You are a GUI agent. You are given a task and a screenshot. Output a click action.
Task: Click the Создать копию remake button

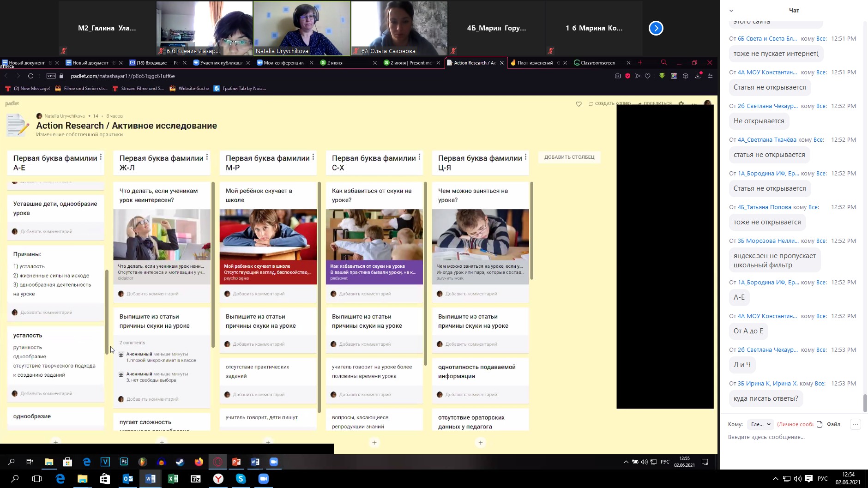coord(609,103)
